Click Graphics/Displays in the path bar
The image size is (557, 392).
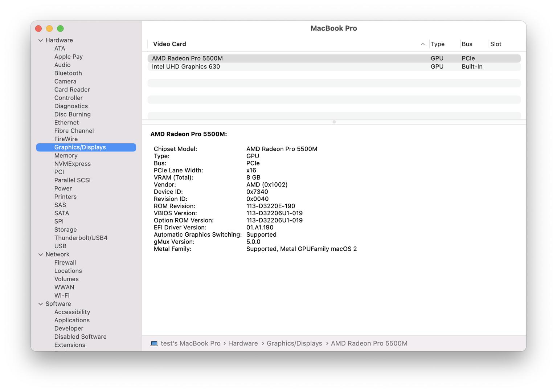(x=294, y=343)
